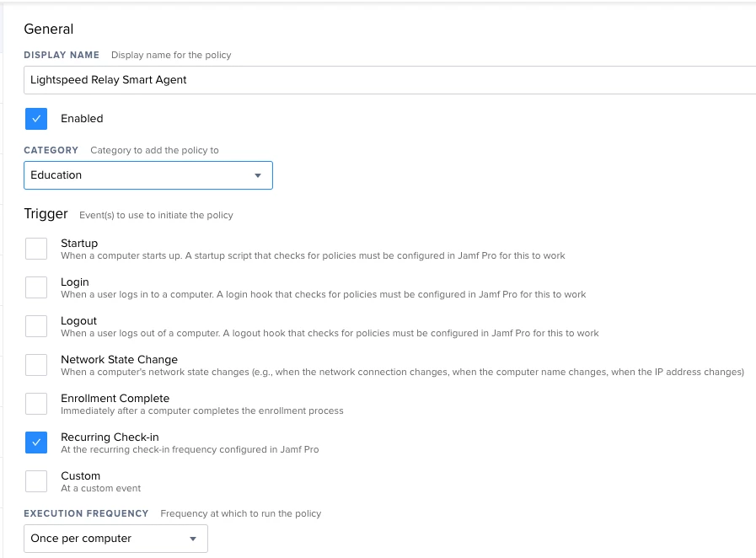Click the Recurring Check-in label
756x558 pixels.
pyautogui.click(x=110, y=437)
